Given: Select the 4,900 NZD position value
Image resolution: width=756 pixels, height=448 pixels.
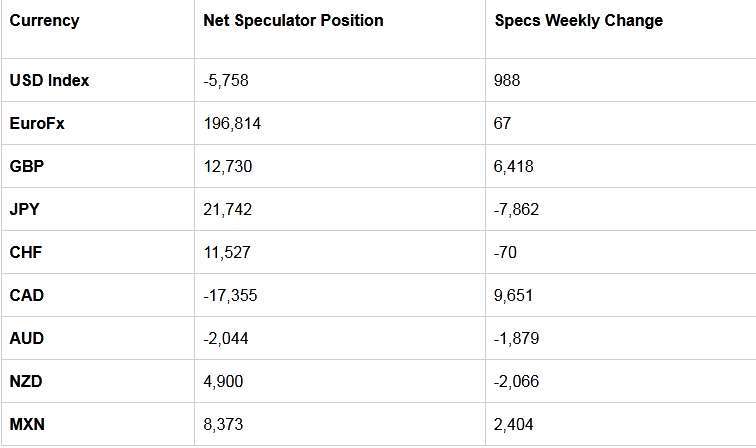Looking at the screenshot, I should (223, 382).
